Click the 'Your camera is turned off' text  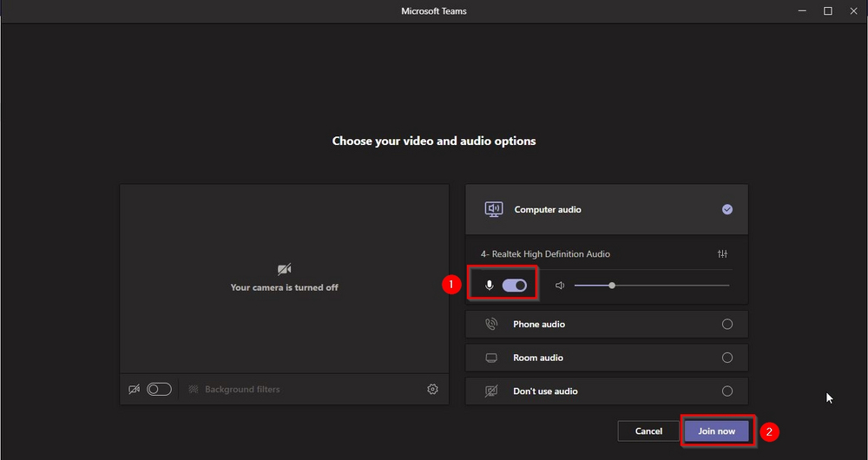click(285, 287)
